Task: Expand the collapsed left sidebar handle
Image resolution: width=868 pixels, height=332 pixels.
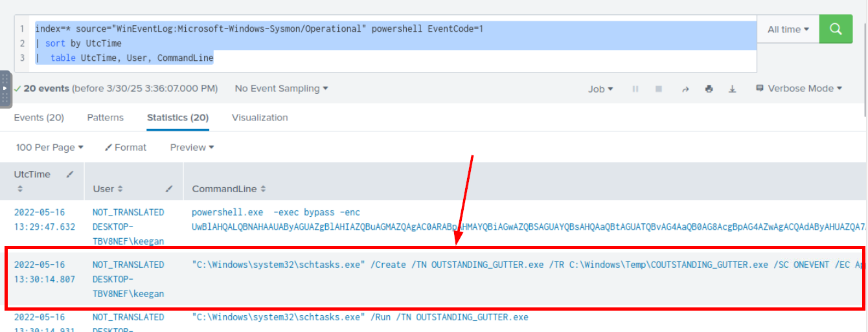Action: tap(5, 88)
